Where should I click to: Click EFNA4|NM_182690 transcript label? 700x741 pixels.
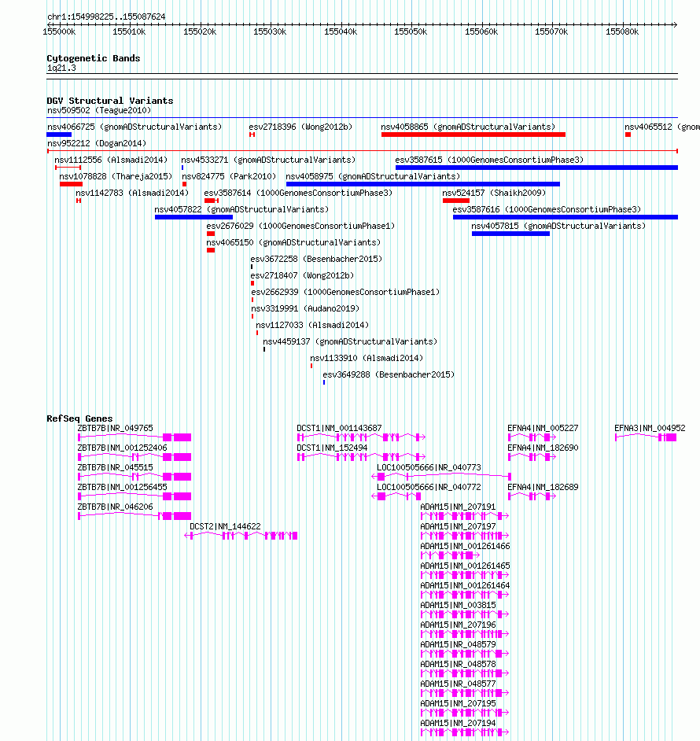[x=543, y=448]
